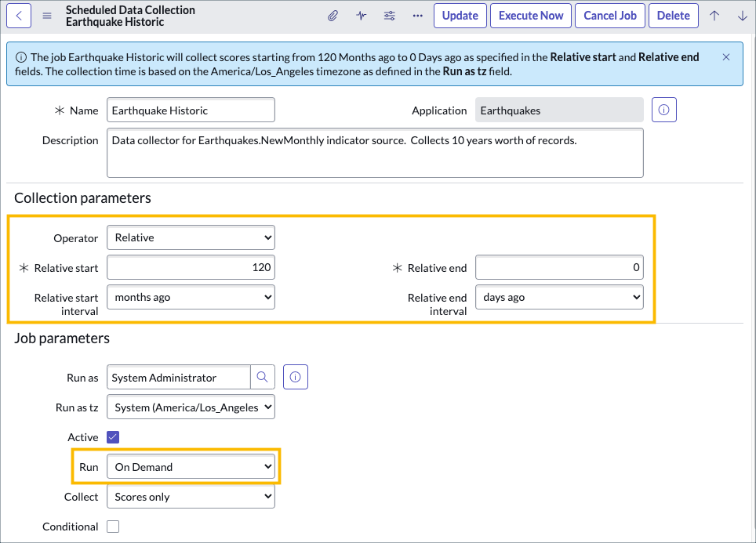
Task: Open the Operator dropdown
Action: pos(191,237)
